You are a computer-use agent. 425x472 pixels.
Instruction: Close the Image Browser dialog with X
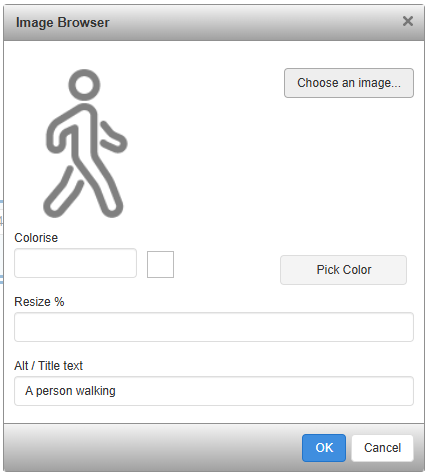click(408, 21)
